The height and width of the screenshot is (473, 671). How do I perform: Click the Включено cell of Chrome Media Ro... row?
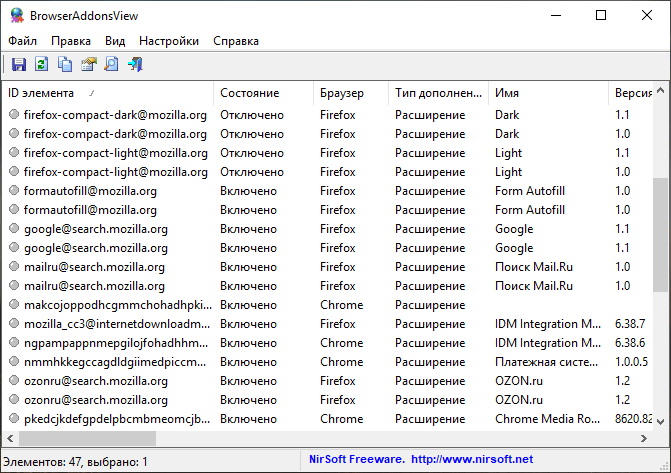click(x=249, y=419)
